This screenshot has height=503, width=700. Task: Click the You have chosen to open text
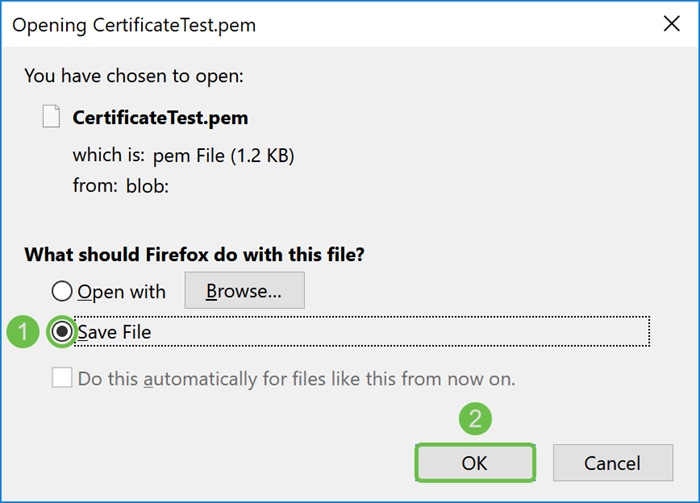[134, 76]
